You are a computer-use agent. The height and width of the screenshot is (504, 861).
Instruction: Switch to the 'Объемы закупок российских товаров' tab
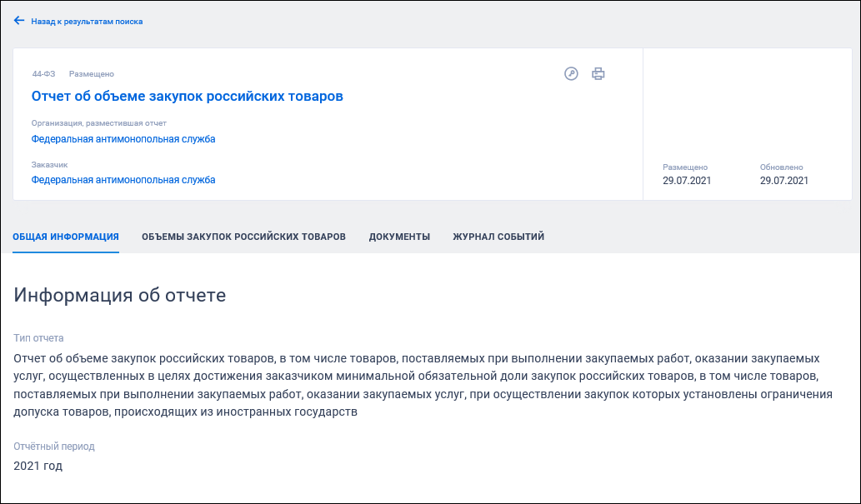(x=244, y=237)
